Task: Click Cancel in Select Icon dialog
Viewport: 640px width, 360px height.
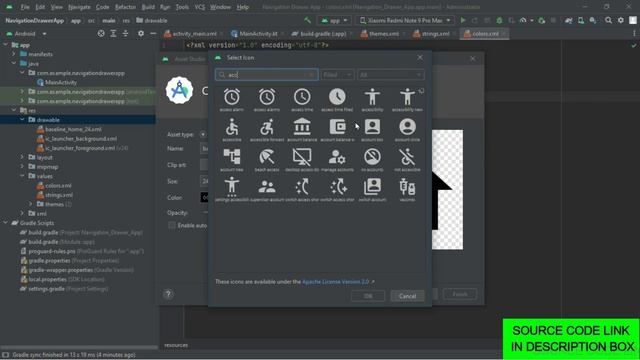Action: tap(407, 296)
